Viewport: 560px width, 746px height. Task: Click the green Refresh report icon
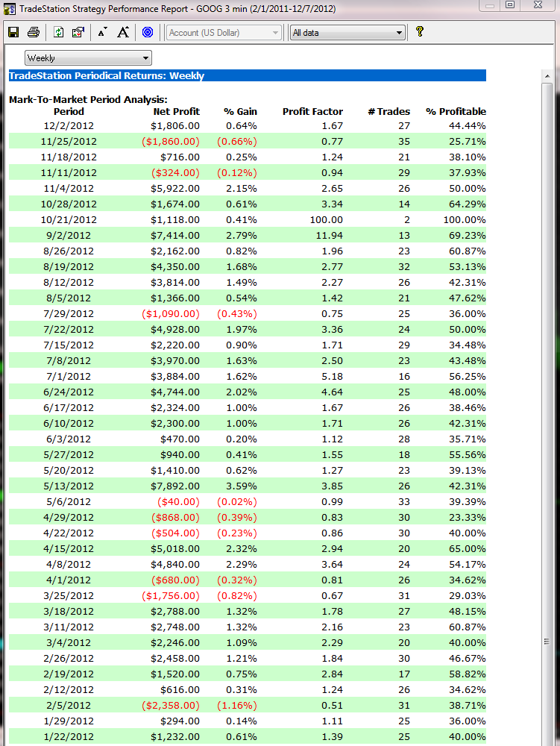[58, 32]
